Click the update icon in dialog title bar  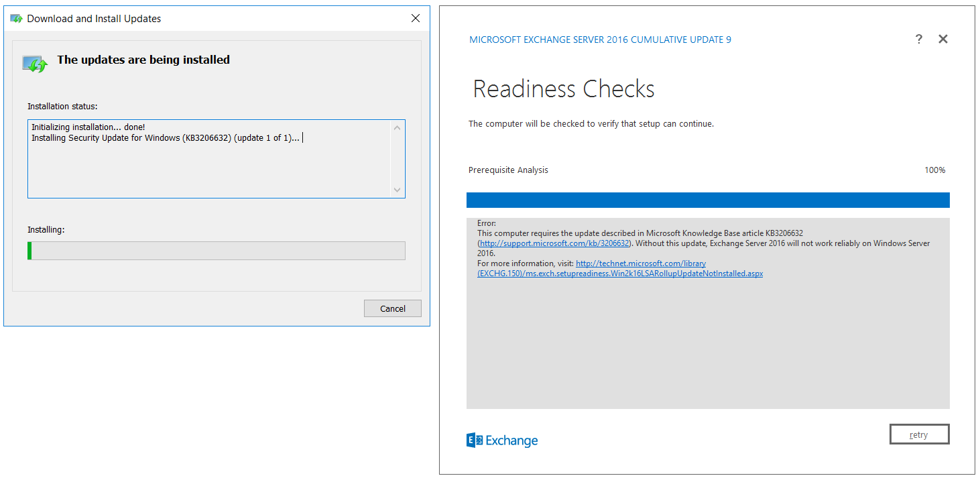(x=16, y=19)
